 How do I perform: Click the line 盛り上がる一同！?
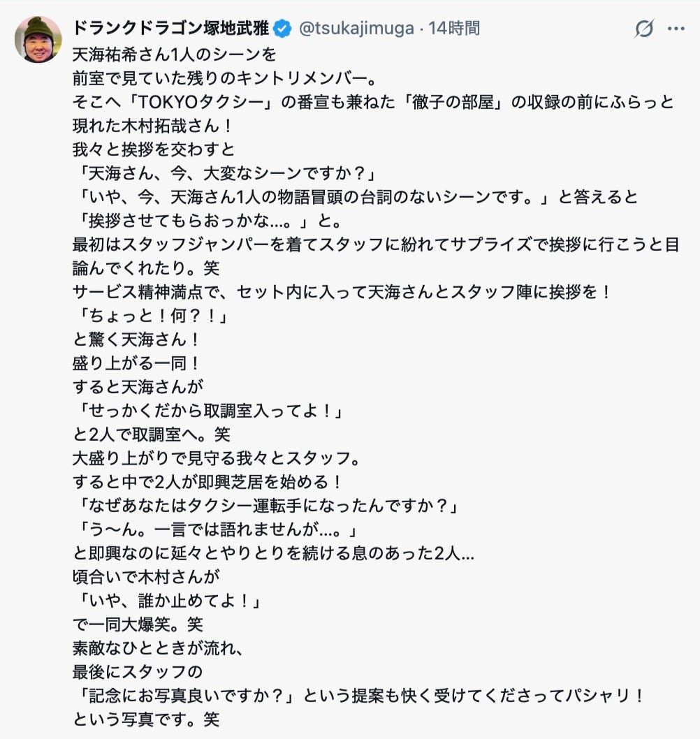coord(136,364)
